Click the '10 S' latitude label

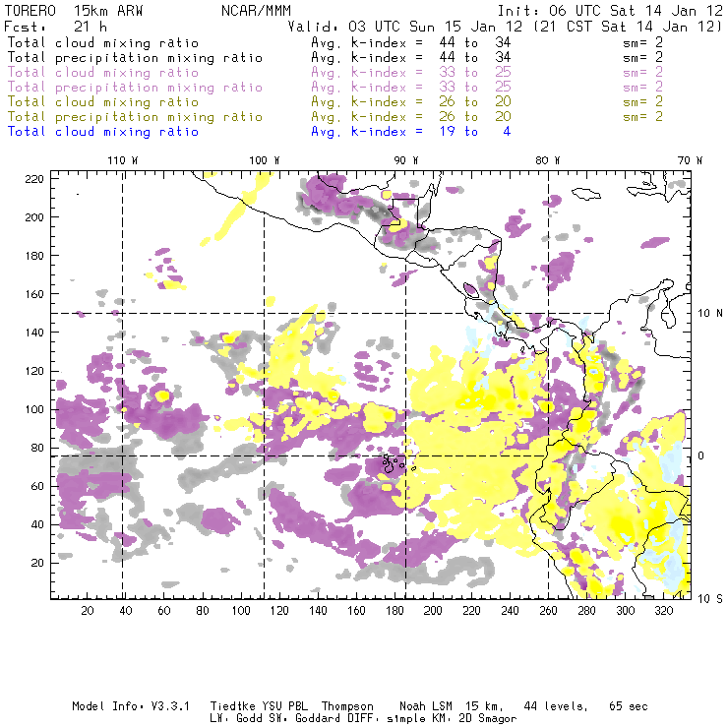(x=710, y=599)
